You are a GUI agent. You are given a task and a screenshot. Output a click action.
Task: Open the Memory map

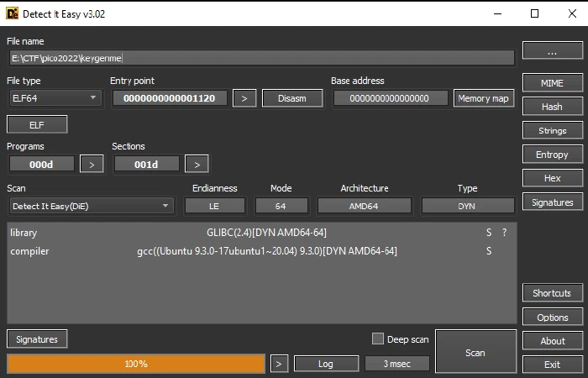click(x=483, y=98)
